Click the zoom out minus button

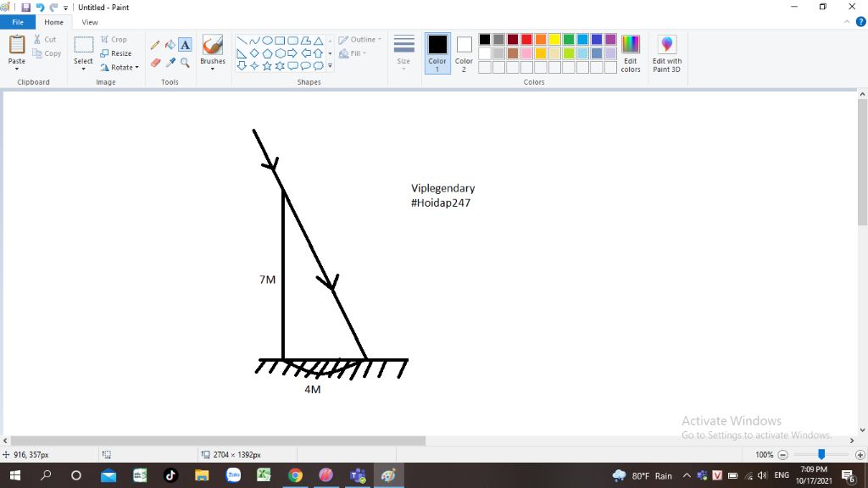coord(782,455)
